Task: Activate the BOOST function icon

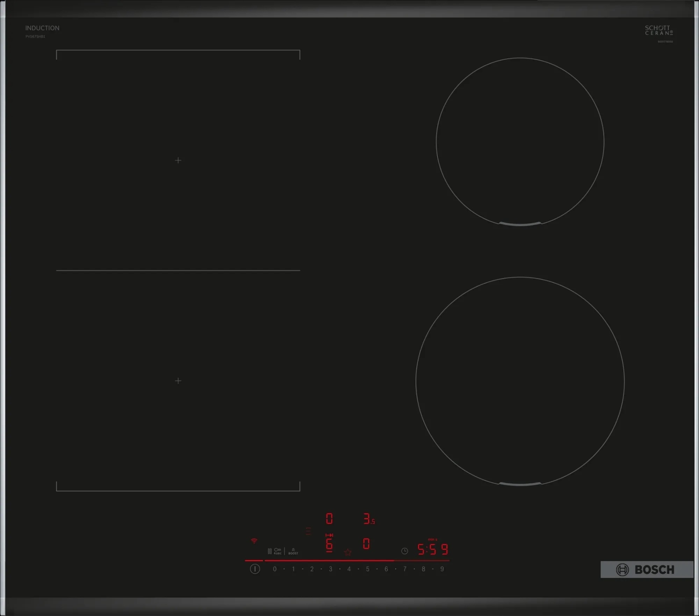Action: pyautogui.click(x=293, y=551)
